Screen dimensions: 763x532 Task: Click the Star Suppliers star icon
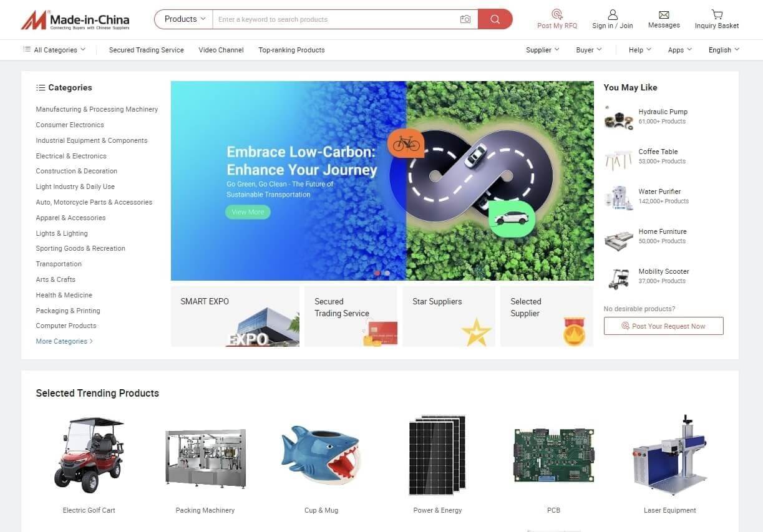477,332
